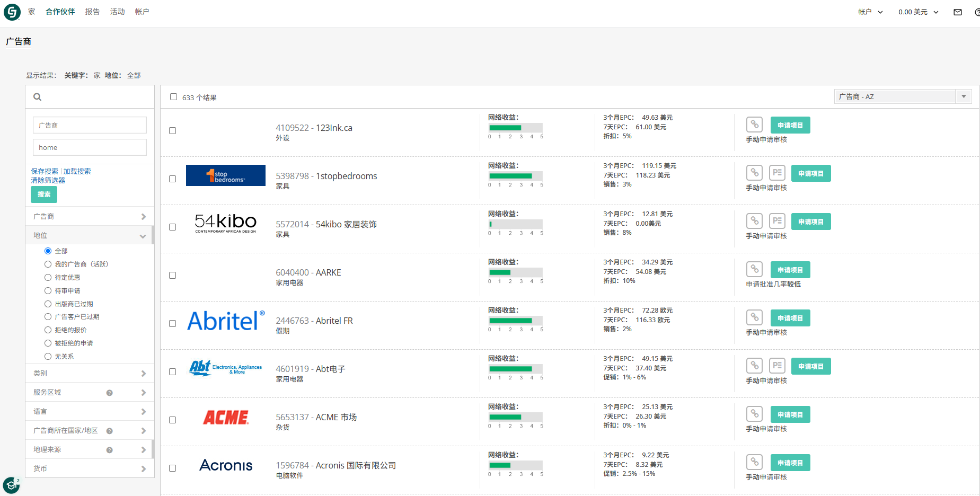This screenshot has height=496, width=980.
Task: Open the 0.00 美元 balance dropdown
Action: click(x=918, y=12)
